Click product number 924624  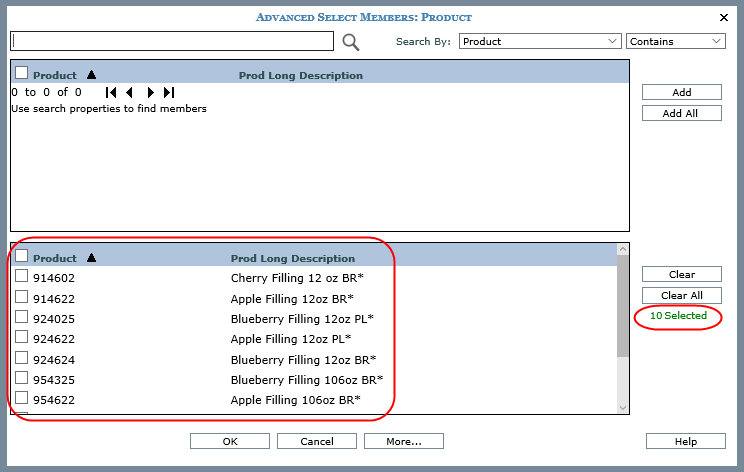(x=54, y=360)
